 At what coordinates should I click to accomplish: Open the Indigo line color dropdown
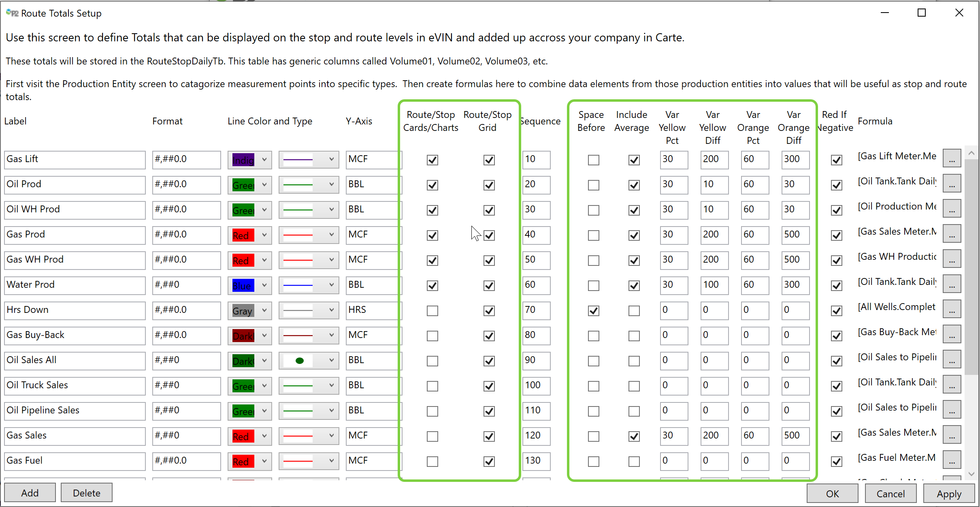pos(264,159)
